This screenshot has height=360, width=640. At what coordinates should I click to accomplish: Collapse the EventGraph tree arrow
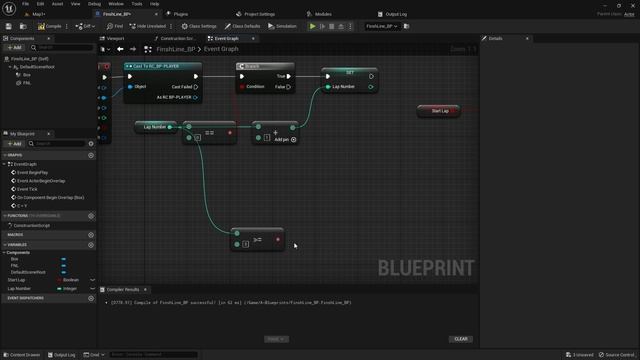point(4,164)
